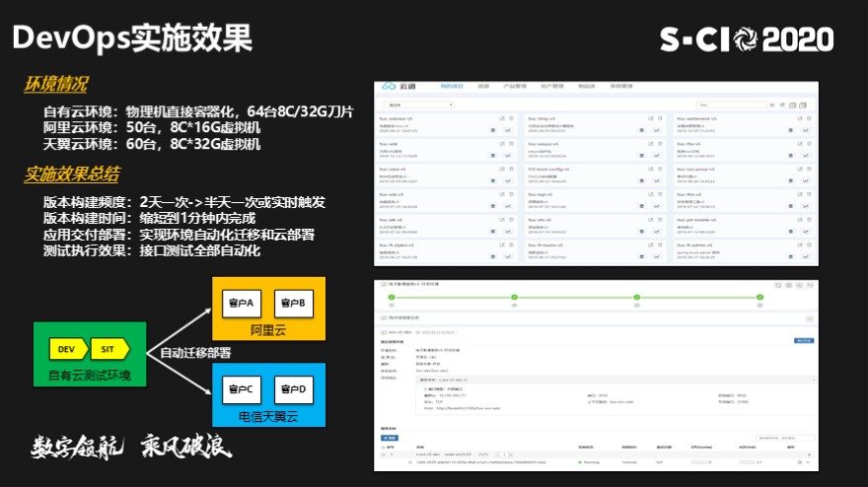Open the chart icon on fssc-ft-zipkin-v5 card
The height and width of the screenshot is (487, 868).
tap(508, 256)
